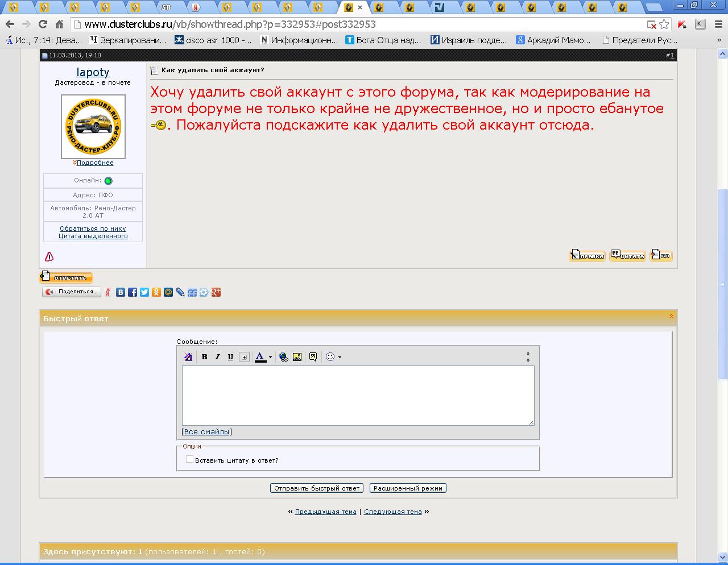Switch to the Яндекс browser tab
This screenshot has width=728, height=565.
pyautogui.click(x=196, y=7)
